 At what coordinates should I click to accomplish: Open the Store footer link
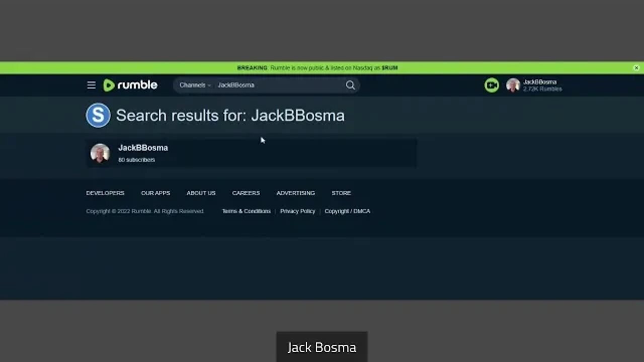click(341, 193)
